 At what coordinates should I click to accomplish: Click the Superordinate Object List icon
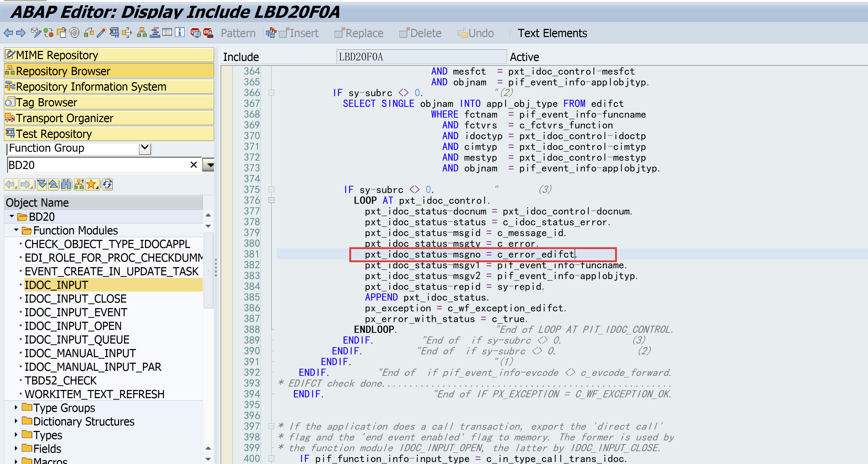click(x=79, y=184)
